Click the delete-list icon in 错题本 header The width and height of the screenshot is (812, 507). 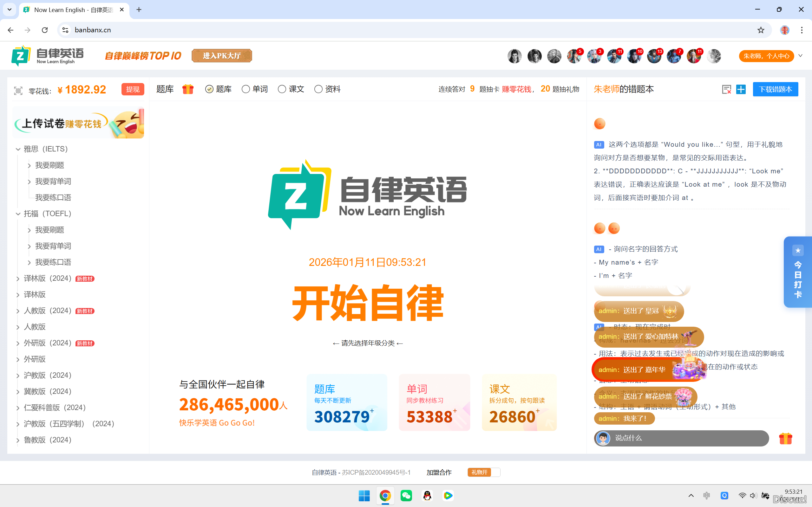pos(726,89)
